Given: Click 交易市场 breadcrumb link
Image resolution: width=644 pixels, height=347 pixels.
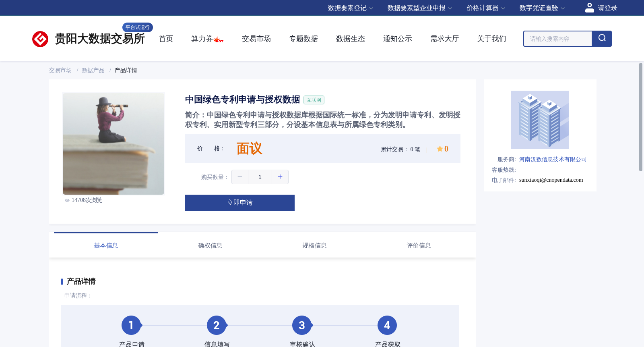Looking at the screenshot, I should click(60, 71).
